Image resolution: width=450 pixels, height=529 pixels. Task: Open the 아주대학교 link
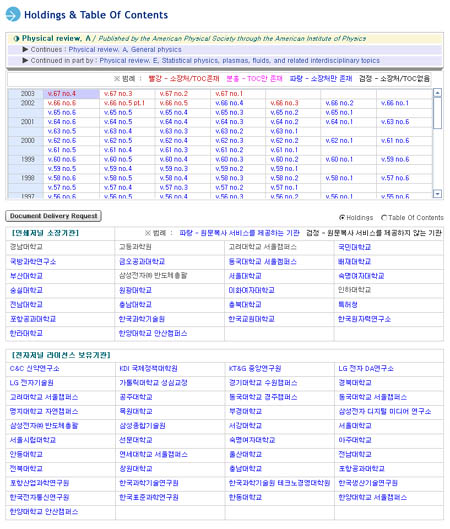[355, 440]
